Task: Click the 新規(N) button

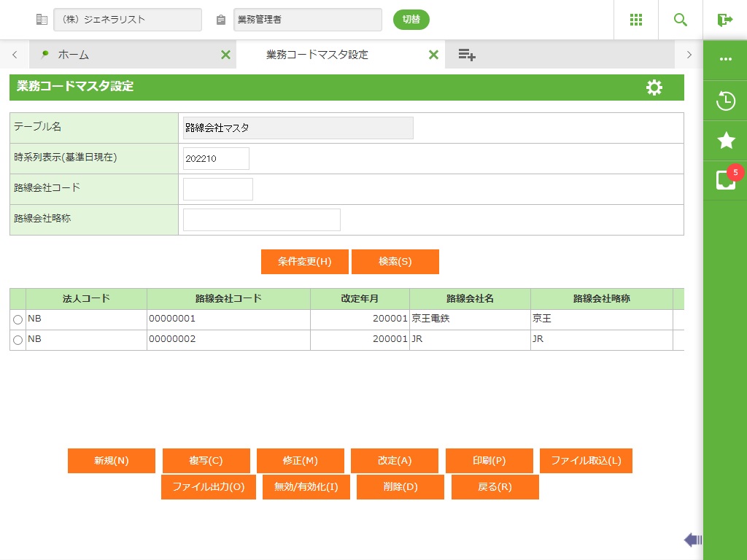Action: [112, 461]
